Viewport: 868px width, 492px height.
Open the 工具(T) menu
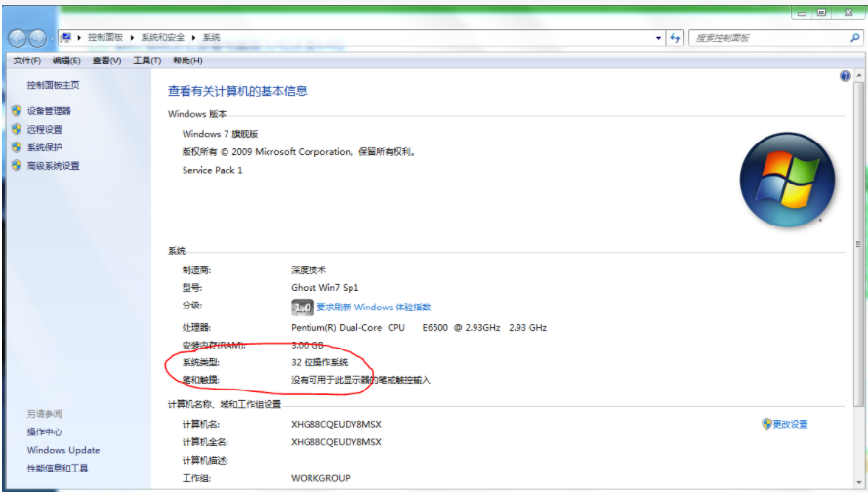tap(146, 61)
